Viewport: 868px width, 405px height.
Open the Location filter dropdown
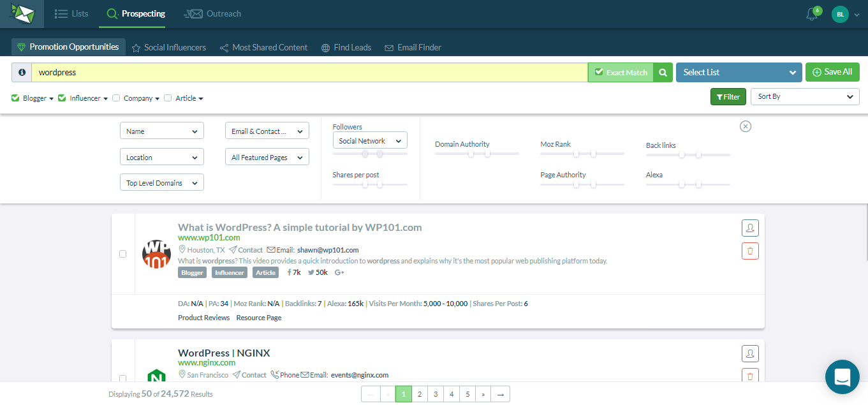click(x=162, y=157)
